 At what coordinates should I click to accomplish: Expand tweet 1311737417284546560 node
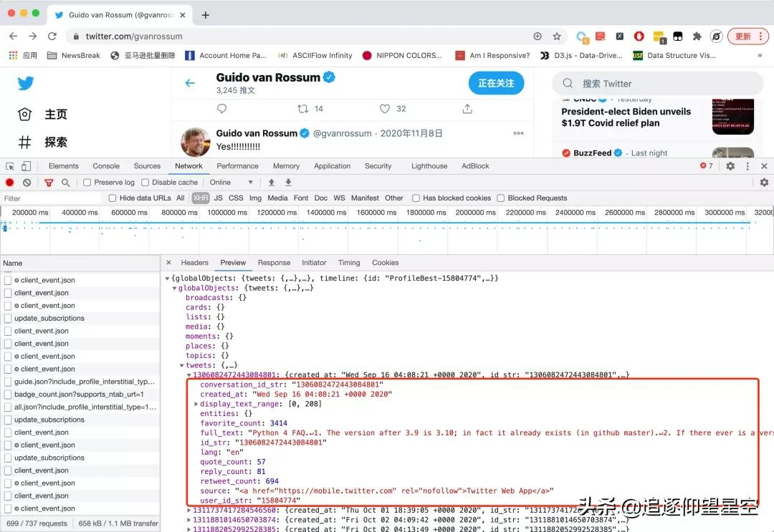coord(189,511)
